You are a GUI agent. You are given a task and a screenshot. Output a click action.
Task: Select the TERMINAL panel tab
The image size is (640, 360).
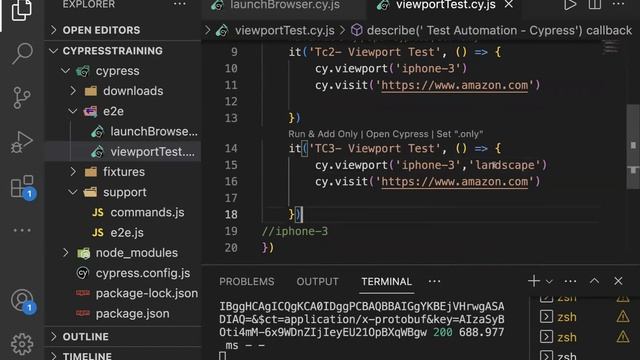(387, 282)
